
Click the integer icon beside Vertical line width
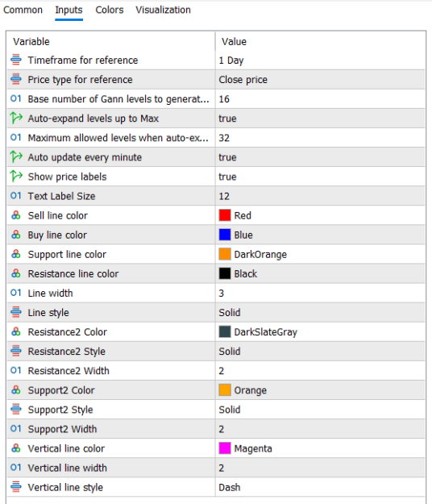pyautogui.click(x=16, y=468)
